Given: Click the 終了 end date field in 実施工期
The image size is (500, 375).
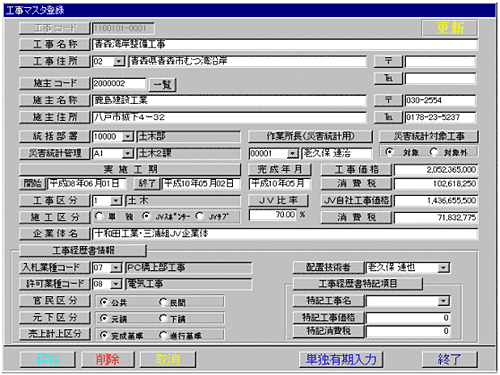Looking at the screenshot, I should (x=201, y=184).
